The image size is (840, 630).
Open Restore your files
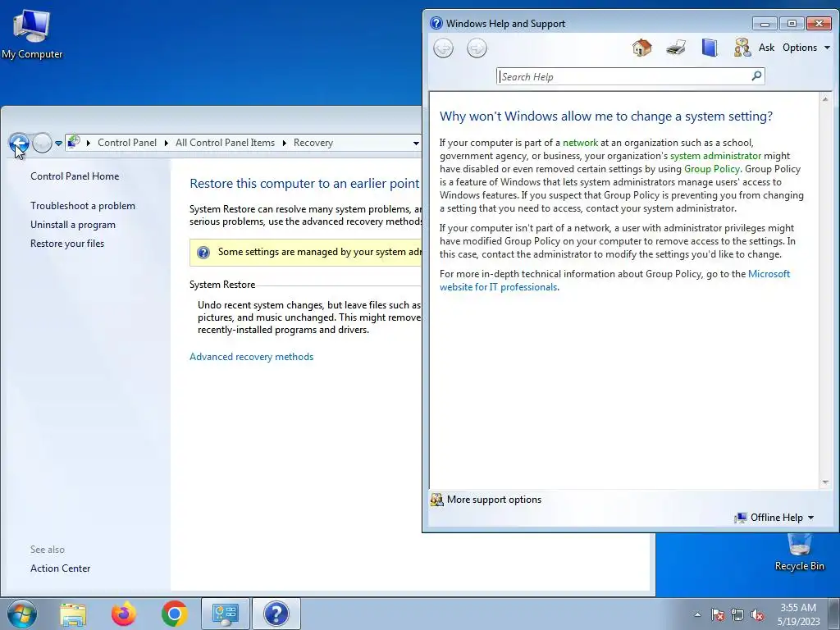click(67, 243)
